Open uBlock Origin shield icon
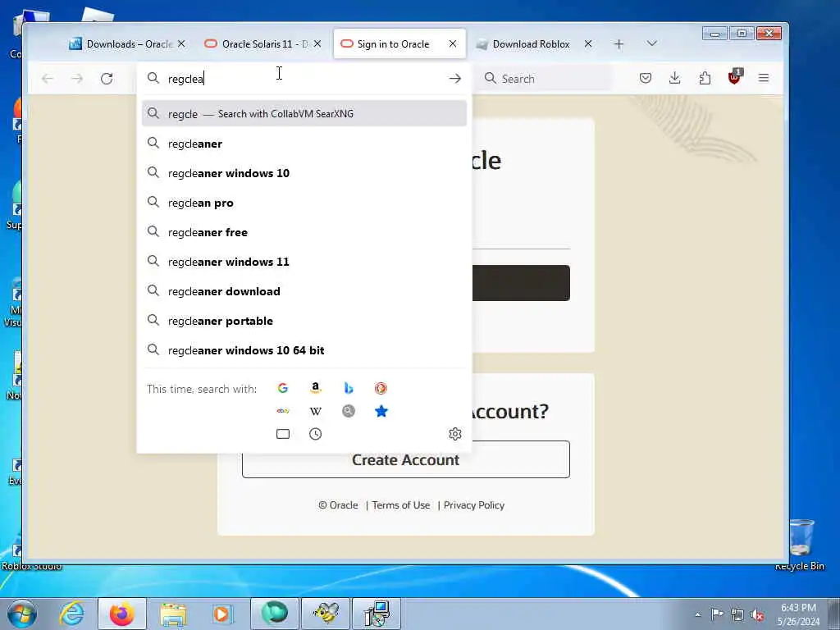 pos(734,77)
